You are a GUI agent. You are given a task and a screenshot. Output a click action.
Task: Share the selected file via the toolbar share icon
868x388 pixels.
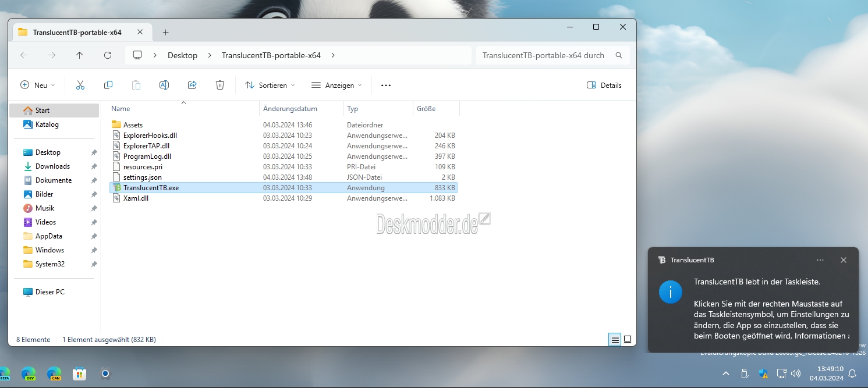tap(192, 85)
